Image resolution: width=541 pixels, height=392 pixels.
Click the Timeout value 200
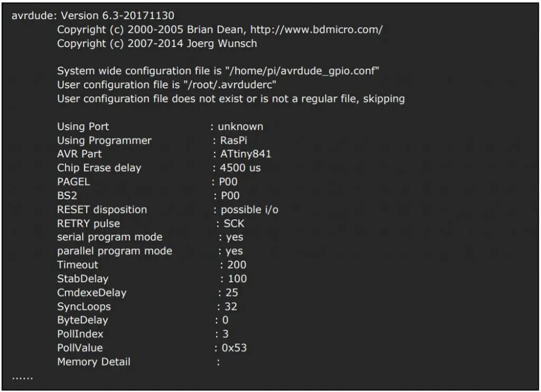(x=237, y=265)
